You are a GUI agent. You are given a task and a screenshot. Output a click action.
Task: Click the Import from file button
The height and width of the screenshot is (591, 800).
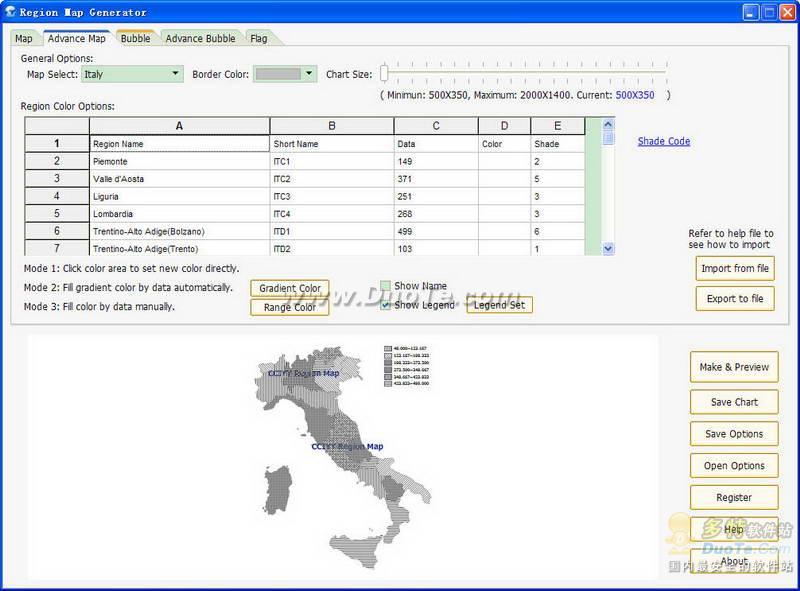coord(735,268)
